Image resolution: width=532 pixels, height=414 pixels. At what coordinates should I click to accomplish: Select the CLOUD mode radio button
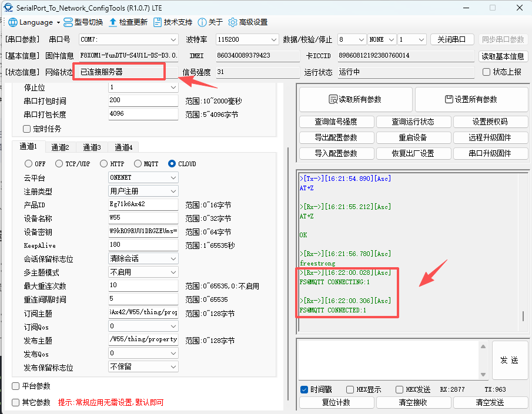click(172, 164)
